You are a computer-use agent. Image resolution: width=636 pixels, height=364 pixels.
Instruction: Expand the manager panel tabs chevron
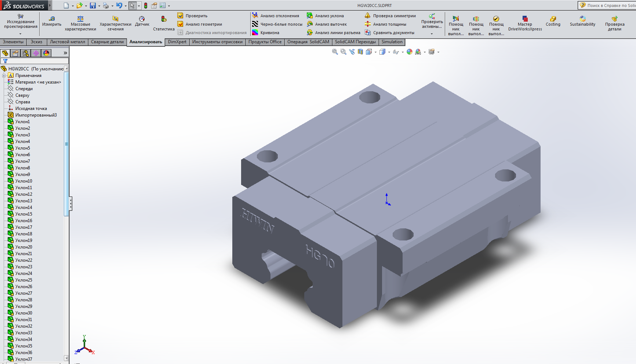pyautogui.click(x=65, y=53)
